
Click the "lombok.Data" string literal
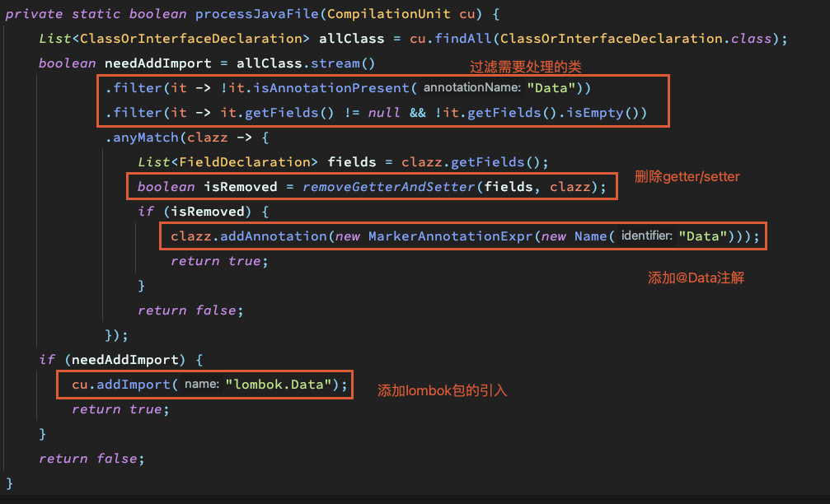pyautogui.click(x=279, y=385)
